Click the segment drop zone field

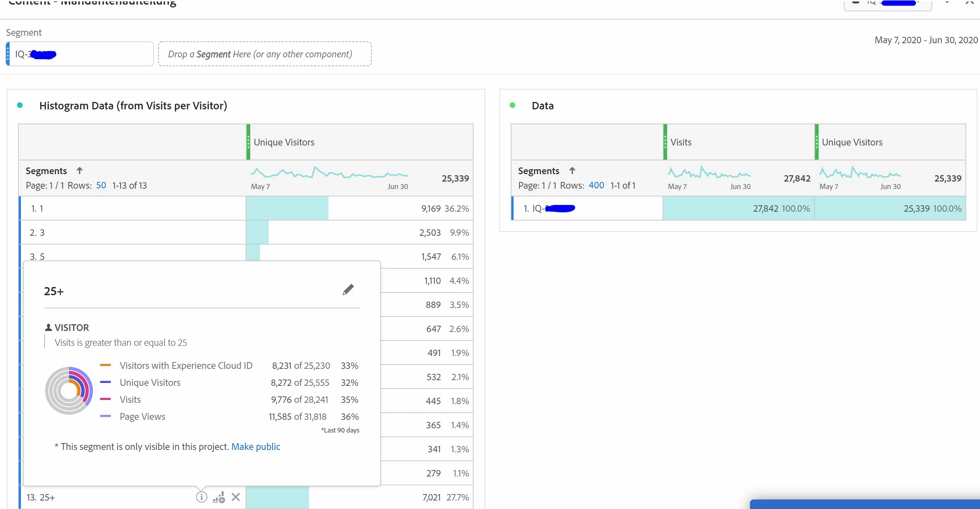pyautogui.click(x=264, y=54)
